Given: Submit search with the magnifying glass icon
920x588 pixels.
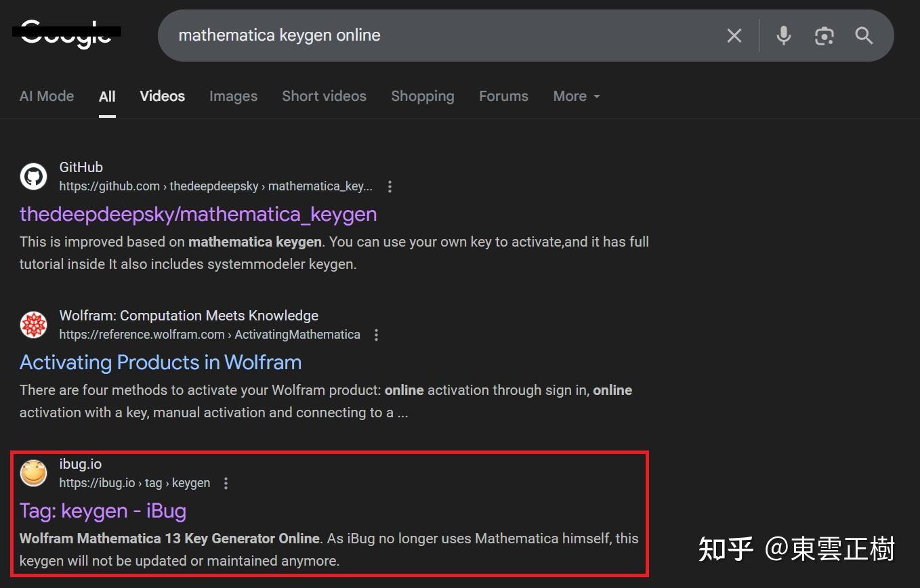Looking at the screenshot, I should (864, 35).
